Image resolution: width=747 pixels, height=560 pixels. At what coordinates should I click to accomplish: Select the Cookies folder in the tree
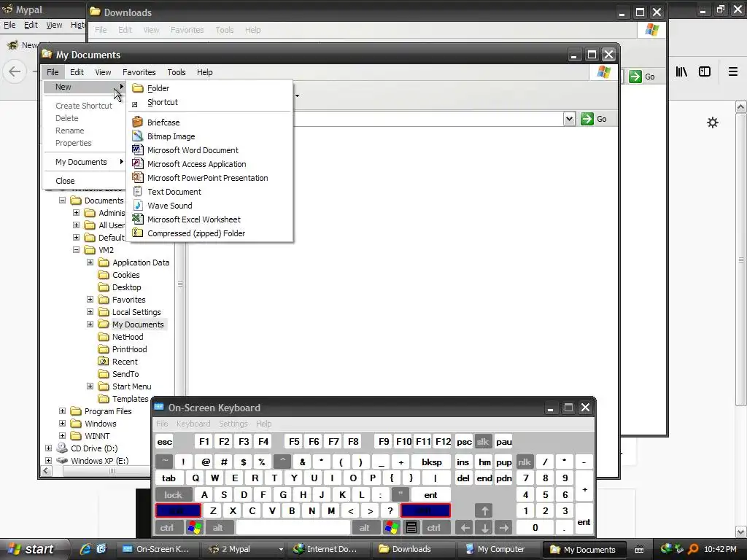coord(125,275)
